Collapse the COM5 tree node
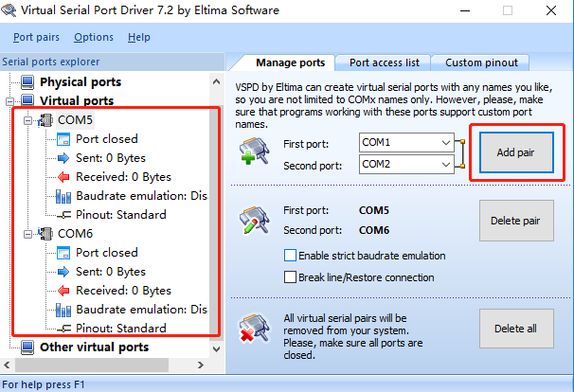574x392 pixels. click(27, 120)
